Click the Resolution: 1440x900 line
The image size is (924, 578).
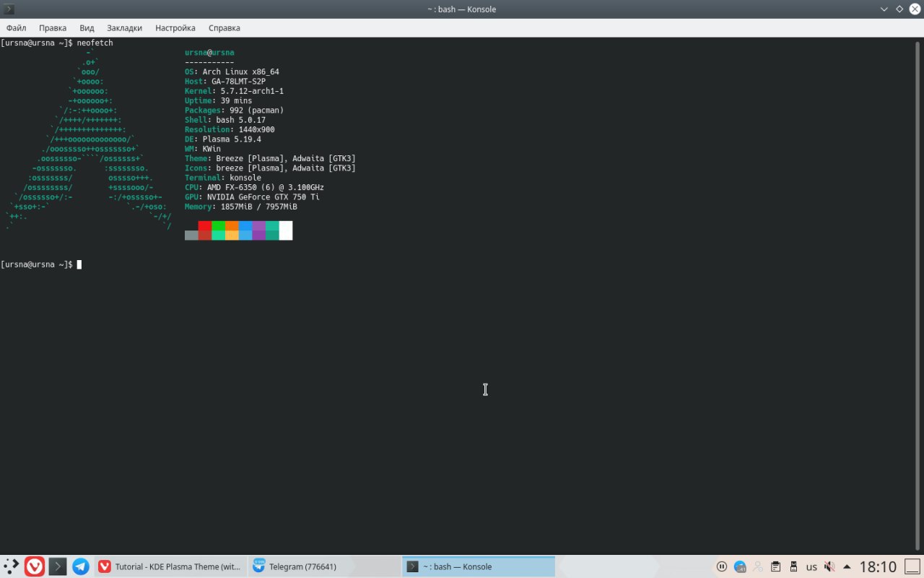coord(230,130)
